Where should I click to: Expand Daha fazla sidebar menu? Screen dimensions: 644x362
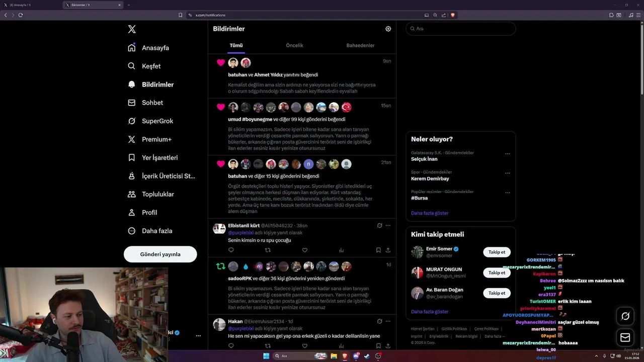pyautogui.click(x=150, y=231)
